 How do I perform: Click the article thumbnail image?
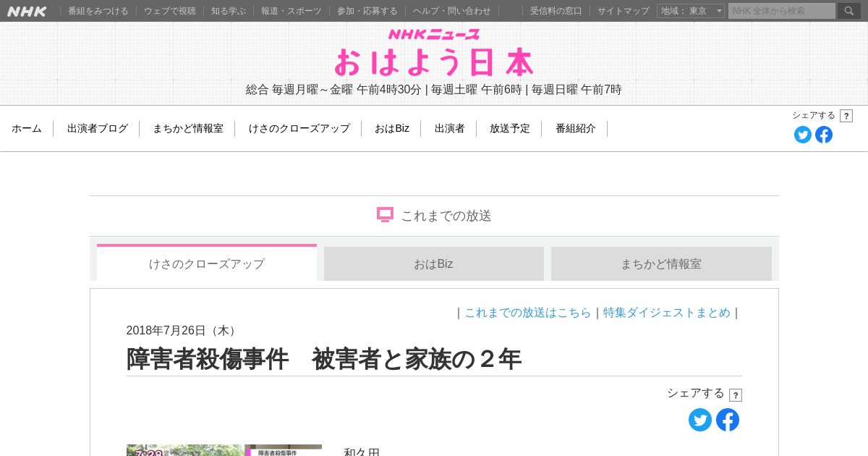pyautogui.click(x=224, y=450)
